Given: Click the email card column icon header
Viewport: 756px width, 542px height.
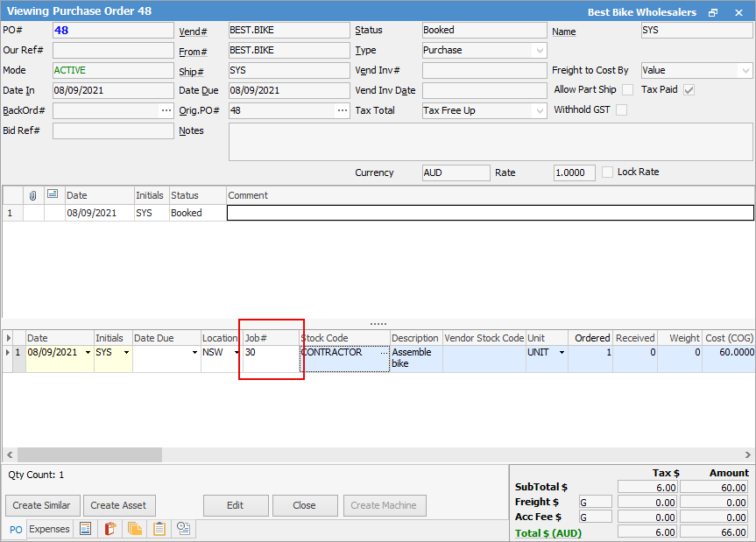Looking at the screenshot, I should (53, 194).
